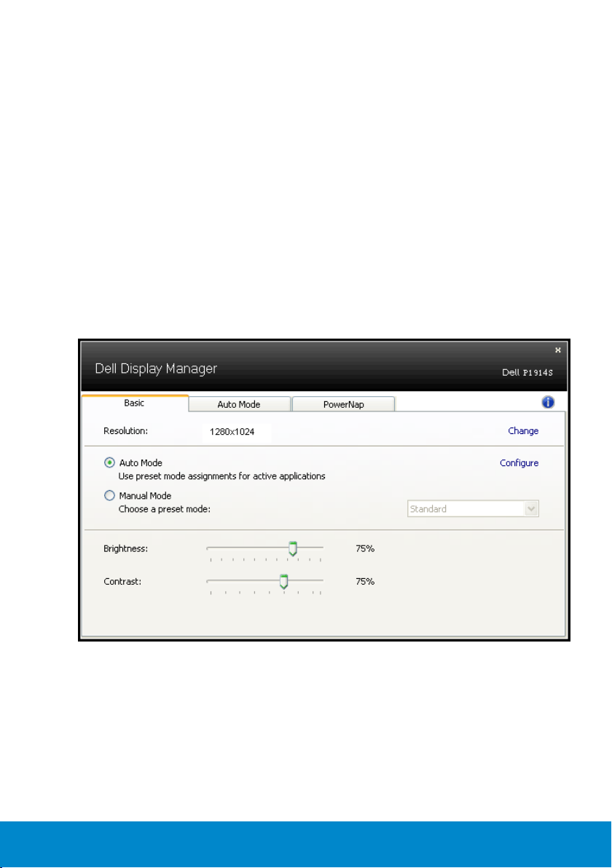The height and width of the screenshot is (868, 612).
Task: Click the preset mode dropdown arrow
Action: pos(532,509)
